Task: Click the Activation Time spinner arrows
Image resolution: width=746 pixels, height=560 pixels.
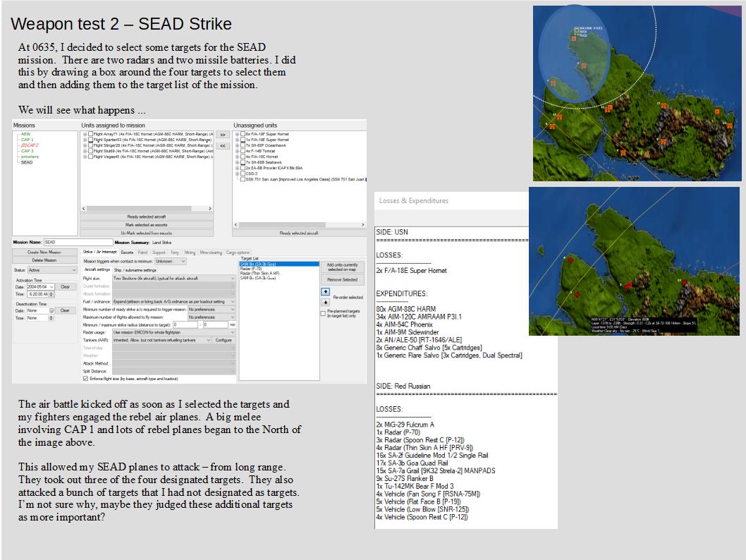Action: (x=51, y=294)
